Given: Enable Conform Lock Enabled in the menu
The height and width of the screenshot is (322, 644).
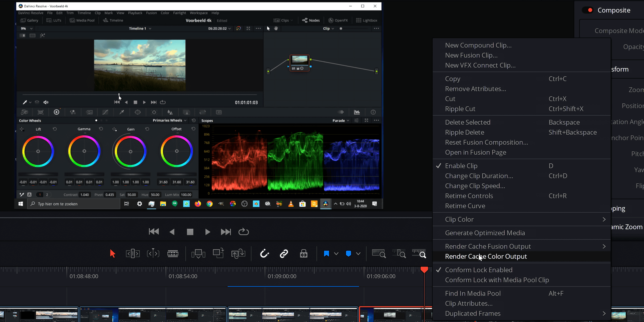Looking at the screenshot, I should [x=478, y=270].
